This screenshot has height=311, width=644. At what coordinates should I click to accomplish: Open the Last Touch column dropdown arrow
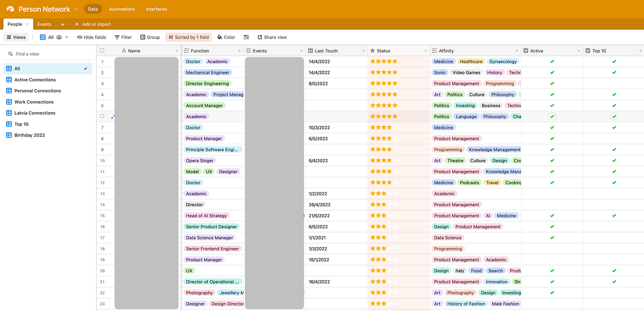coord(363,51)
